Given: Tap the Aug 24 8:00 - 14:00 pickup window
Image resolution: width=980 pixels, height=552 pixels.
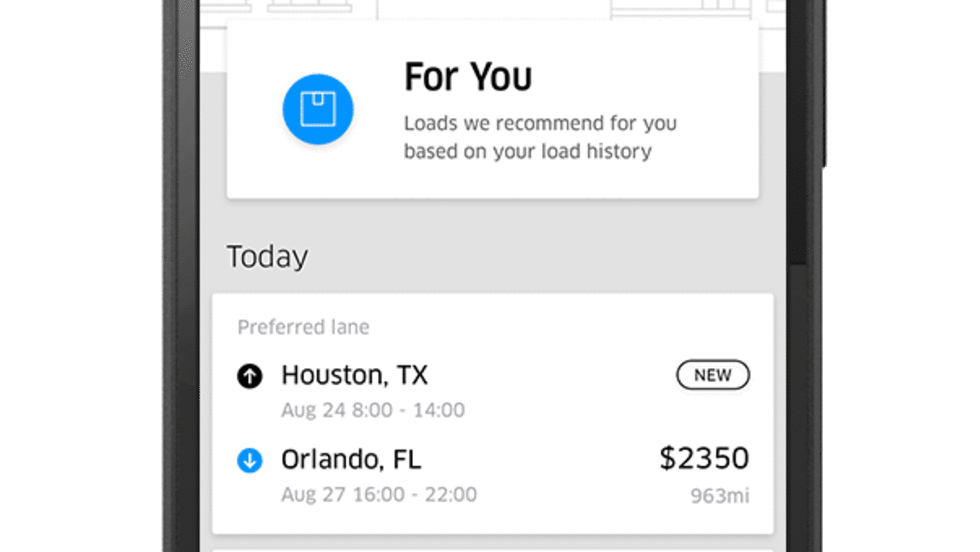Looking at the screenshot, I should [x=373, y=410].
